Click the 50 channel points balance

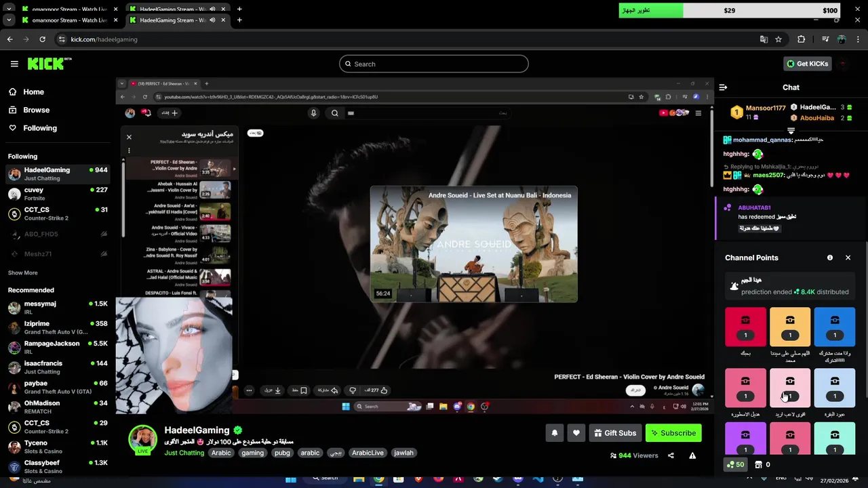pyautogui.click(x=735, y=464)
